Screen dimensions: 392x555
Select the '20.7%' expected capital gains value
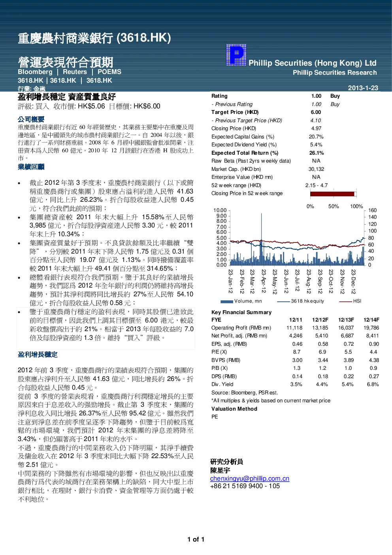click(316, 137)
